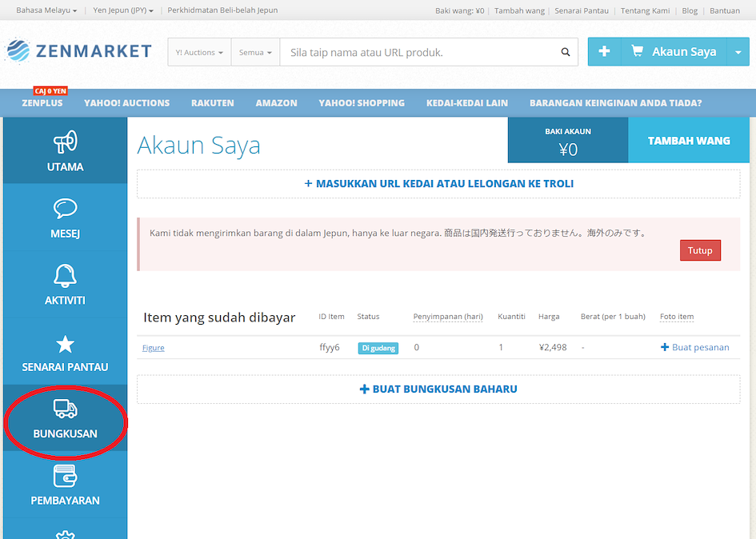The height and width of the screenshot is (539, 756).
Task: Click the PEMBAYARAN wallet icon
Action: 65,476
